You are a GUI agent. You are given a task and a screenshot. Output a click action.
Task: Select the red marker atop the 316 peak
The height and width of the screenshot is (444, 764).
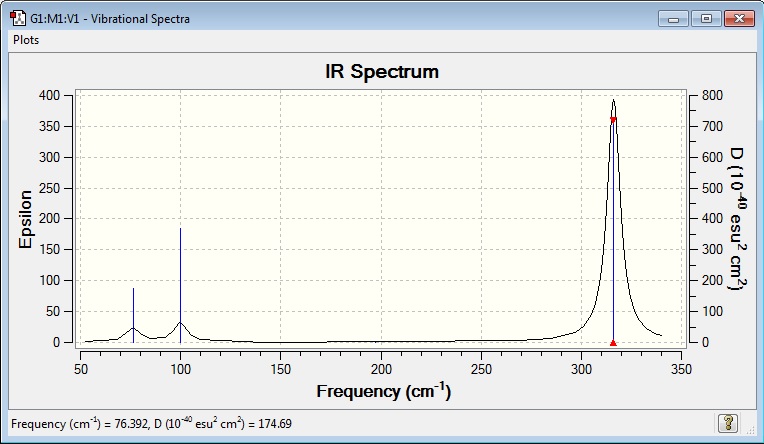[x=613, y=119]
